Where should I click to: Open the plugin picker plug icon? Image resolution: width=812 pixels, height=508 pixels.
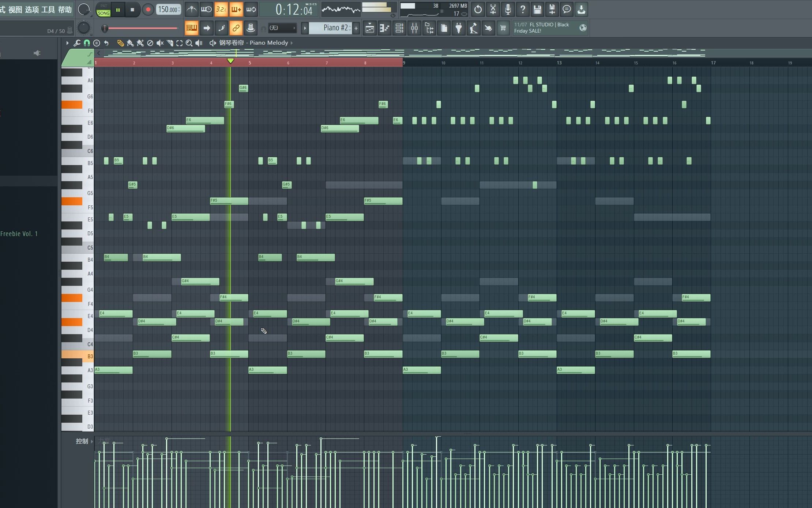(x=459, y=28)
